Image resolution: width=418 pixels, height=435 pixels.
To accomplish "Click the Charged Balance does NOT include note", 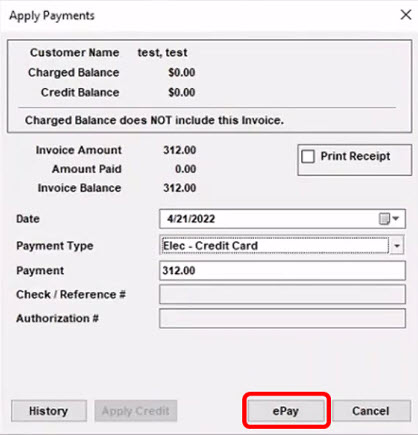I will click(x=154, y=120).
